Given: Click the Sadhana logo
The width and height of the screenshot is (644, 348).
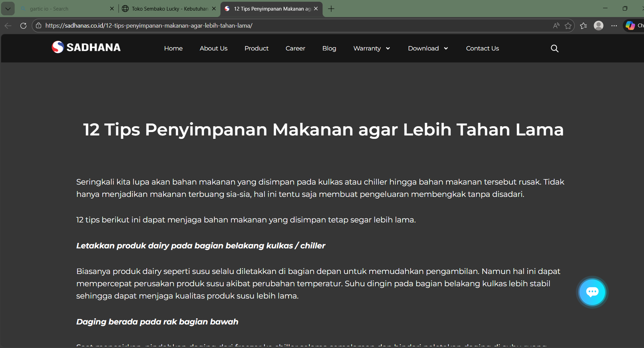Looking at the screenshot, I should [86, 47].
